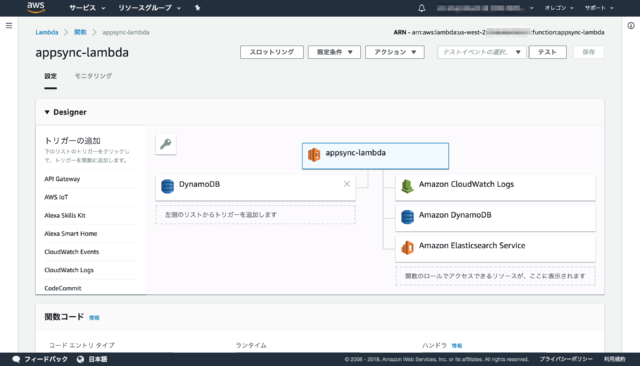
Task: Open the notifications bell icon
Action: 422,8
